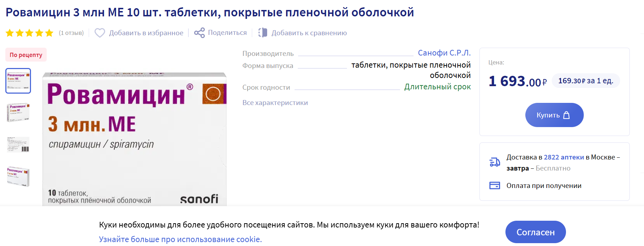
Task: Select the second thumbnail, angled box view
Action: click(x=18, y=112)
